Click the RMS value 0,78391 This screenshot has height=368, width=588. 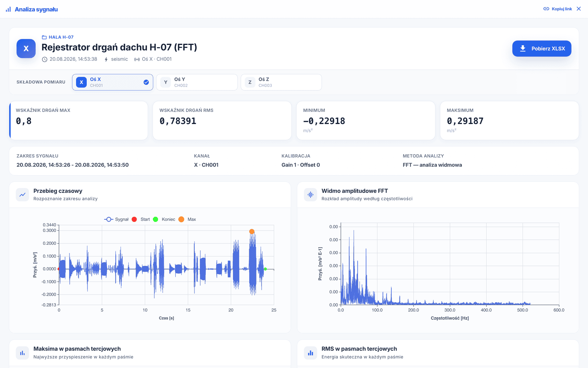click(178, 121)
